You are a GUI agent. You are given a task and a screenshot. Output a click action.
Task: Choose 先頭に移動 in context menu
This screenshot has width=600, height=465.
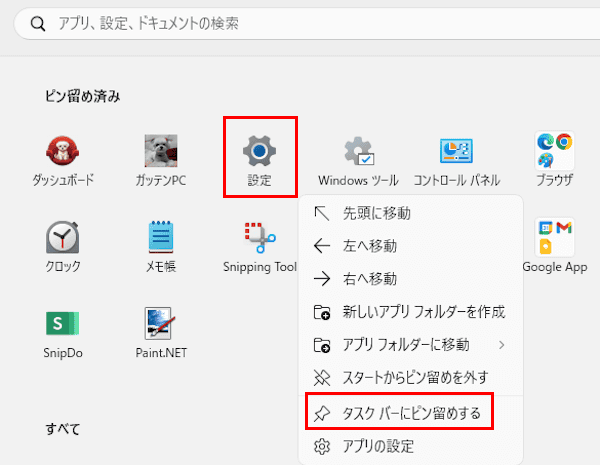point(411,214)
